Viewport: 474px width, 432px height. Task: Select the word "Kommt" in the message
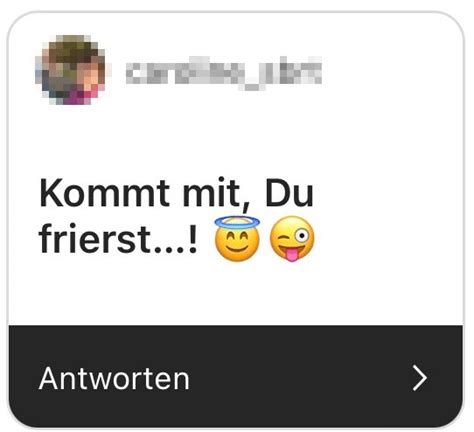coord(104,193)
